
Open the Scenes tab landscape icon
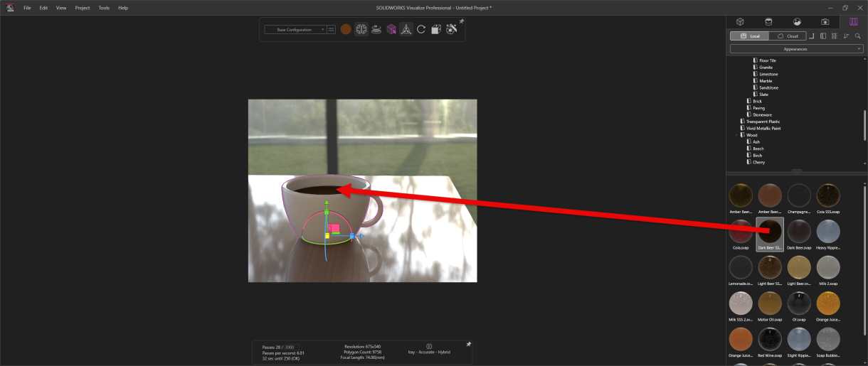pyautogui.click(x=797, y=21)
